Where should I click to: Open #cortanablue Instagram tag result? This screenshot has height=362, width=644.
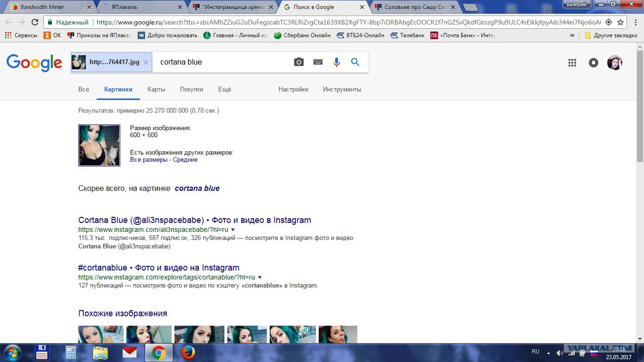[x=159, y=268]
